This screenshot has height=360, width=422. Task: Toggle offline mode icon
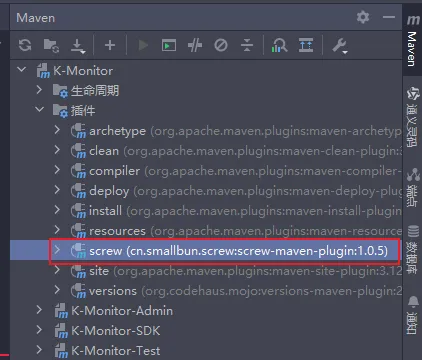coord(195,45)
